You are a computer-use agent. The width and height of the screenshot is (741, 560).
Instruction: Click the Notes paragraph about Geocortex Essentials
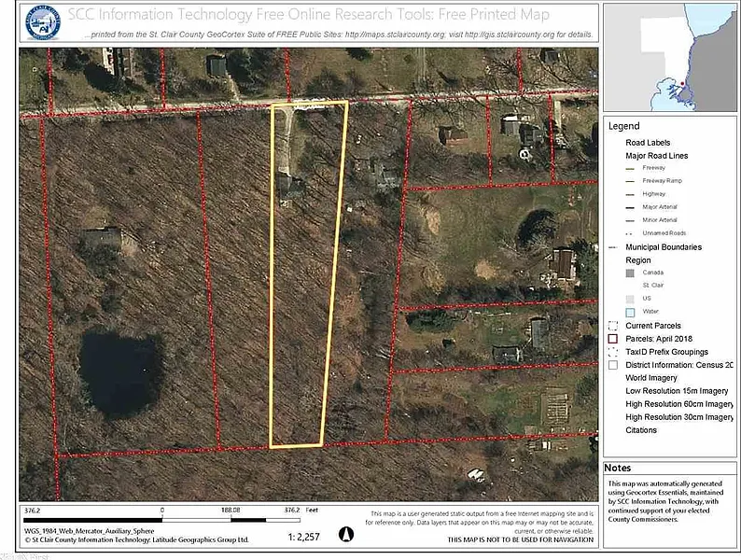(x=664, y=501)
